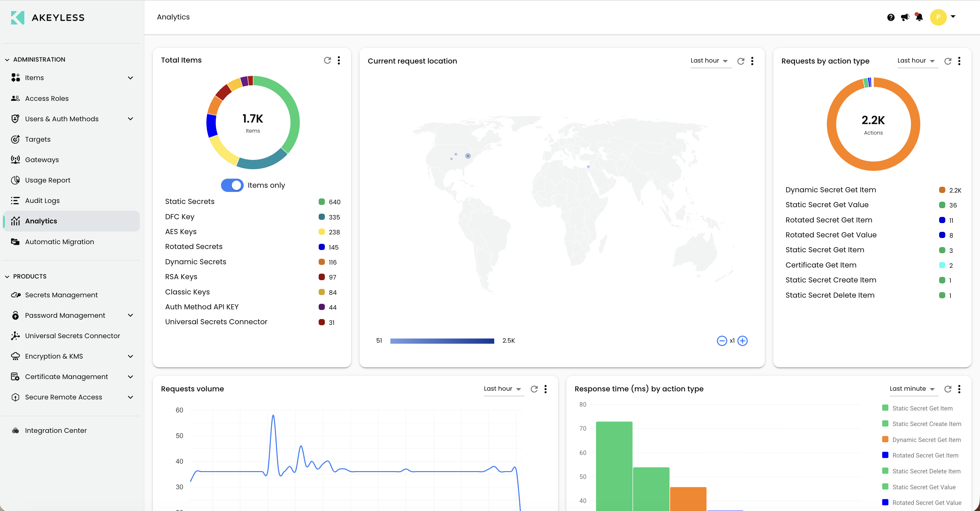Open the announcements megaphone icon
Screen dimensions: 980x511
pyautogui.click(x=905, y=17)
